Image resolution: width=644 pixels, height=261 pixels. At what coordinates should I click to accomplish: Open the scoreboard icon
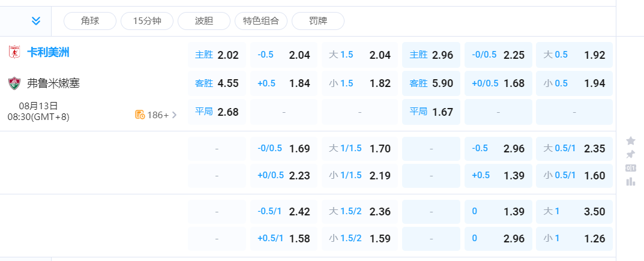click(x=631, y=168)
